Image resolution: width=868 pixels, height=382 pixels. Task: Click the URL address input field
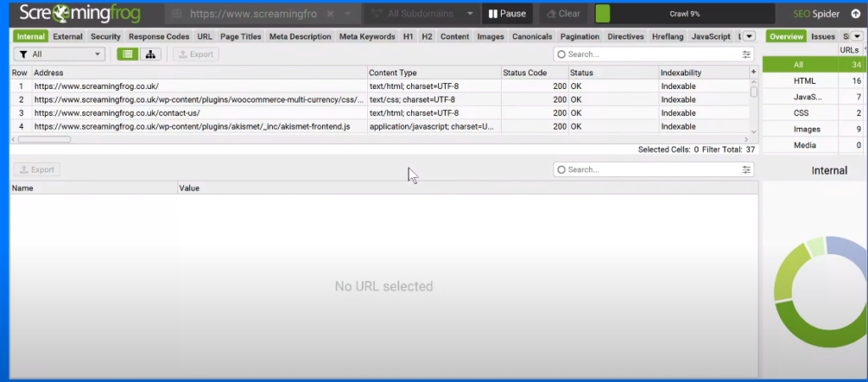[x=253, y=14]
